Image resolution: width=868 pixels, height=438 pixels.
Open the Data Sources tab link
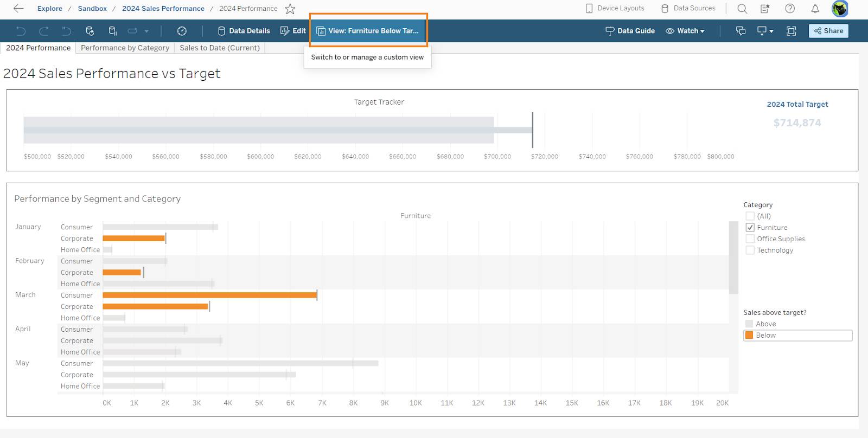pyautogui.click(x=688, y=8)
